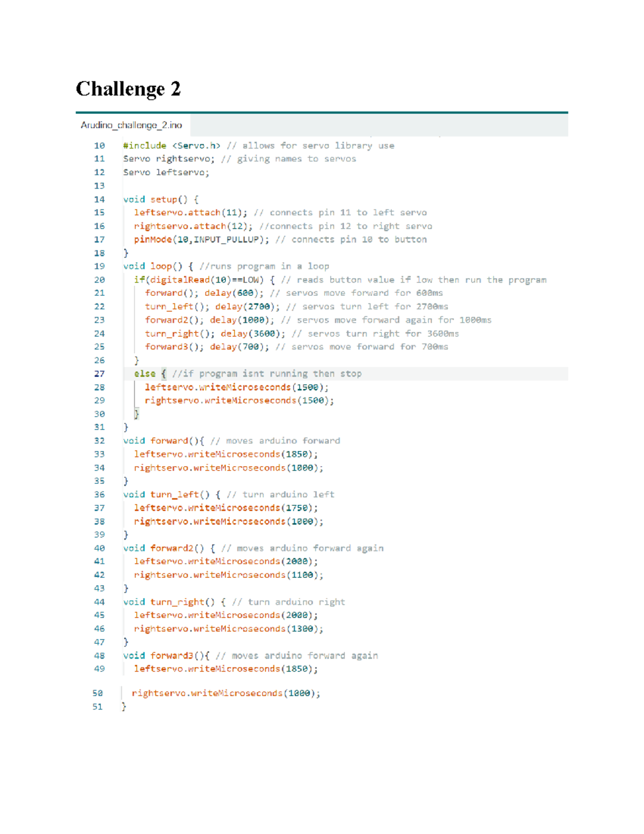
Task: Click the else keyword on highlighted line 27
Action: 144,374
